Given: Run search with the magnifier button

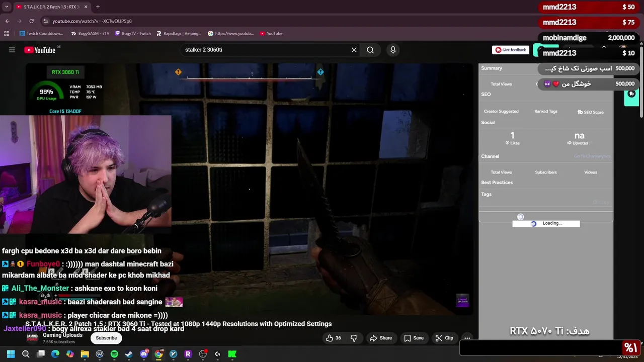Looking at the screenshot, I should click(370, 50).
